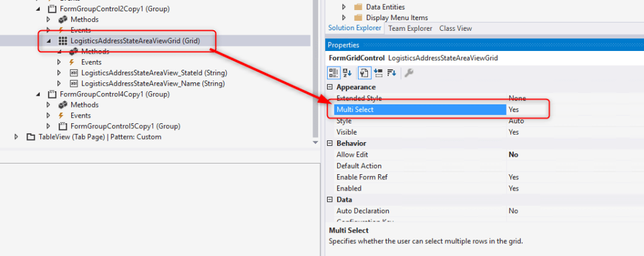This screenshot has height=256, width=644.
Task: Click the tree scrollbar down arrow
Action: [x=316, y=142]
